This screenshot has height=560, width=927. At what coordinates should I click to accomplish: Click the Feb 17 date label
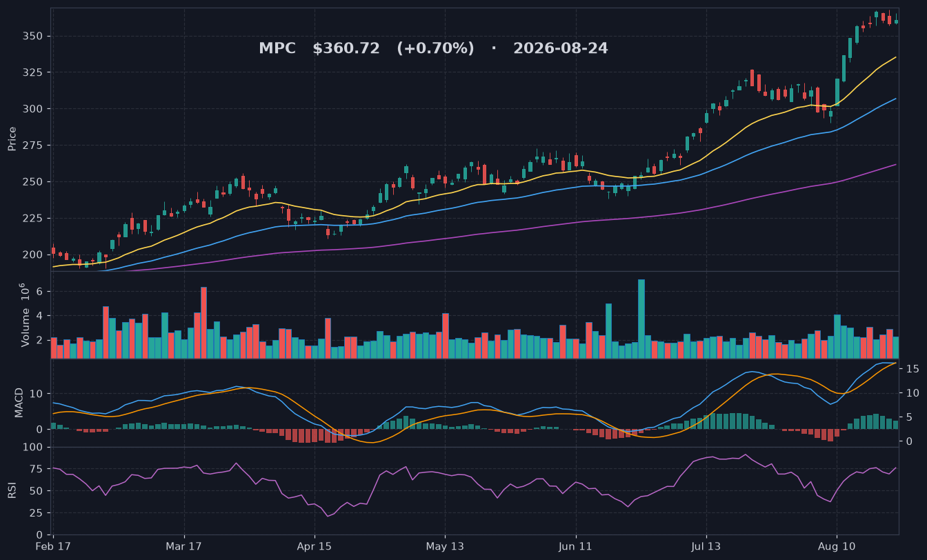click(53, 547)
